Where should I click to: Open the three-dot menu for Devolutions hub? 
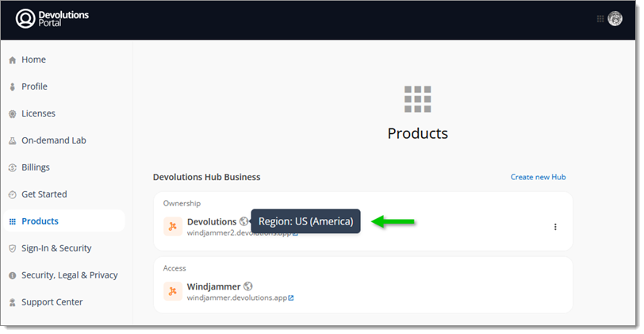(x=555, y=227)
